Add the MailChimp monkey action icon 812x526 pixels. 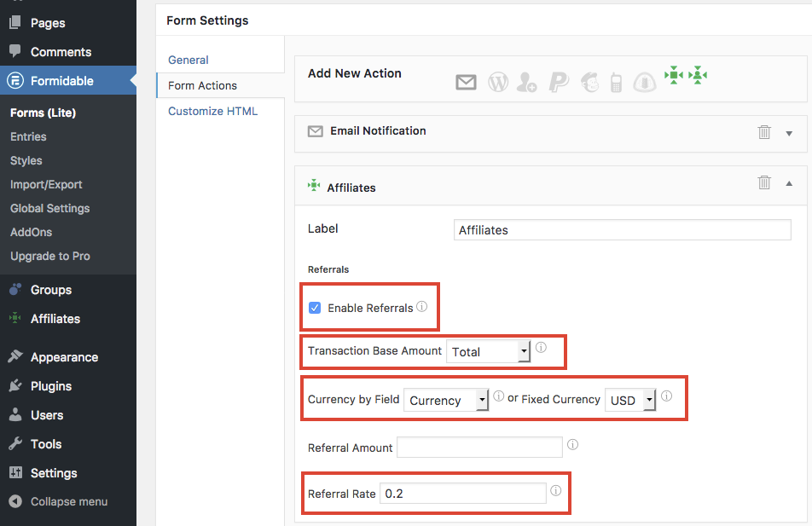(x=590, y=82)
